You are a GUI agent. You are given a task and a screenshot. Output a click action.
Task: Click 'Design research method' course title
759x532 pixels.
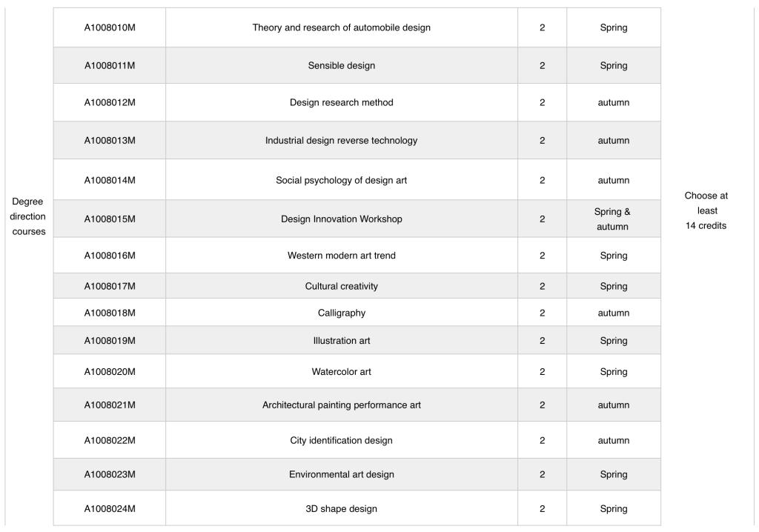click(x=341, y=102)
